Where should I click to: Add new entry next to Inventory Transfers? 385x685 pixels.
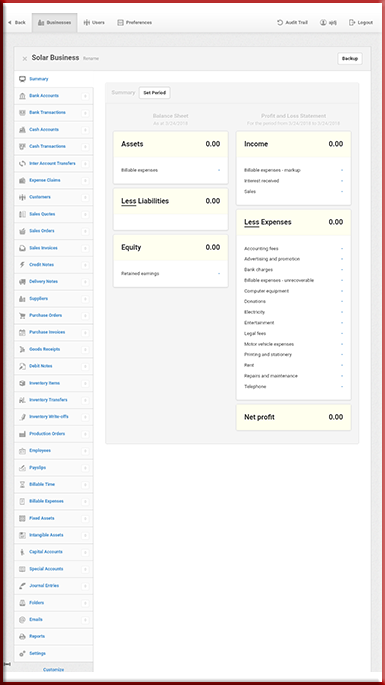tap(85, 400)
